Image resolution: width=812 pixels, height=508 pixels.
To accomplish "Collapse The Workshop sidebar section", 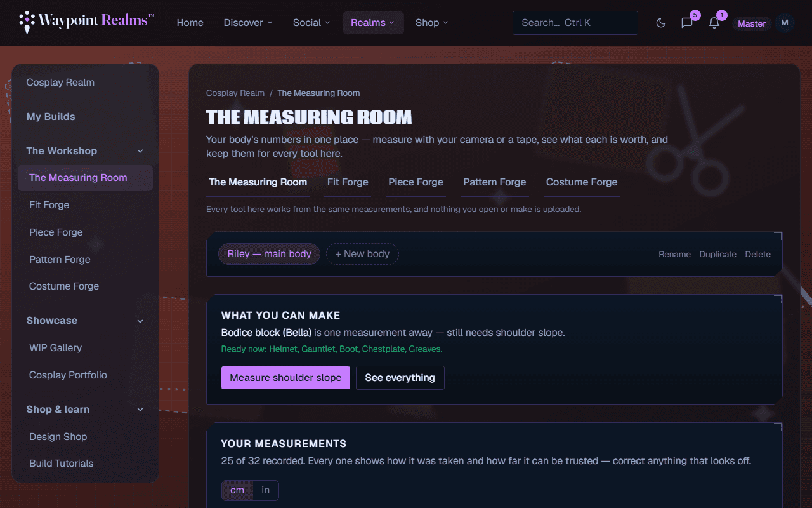I will 140,151.
